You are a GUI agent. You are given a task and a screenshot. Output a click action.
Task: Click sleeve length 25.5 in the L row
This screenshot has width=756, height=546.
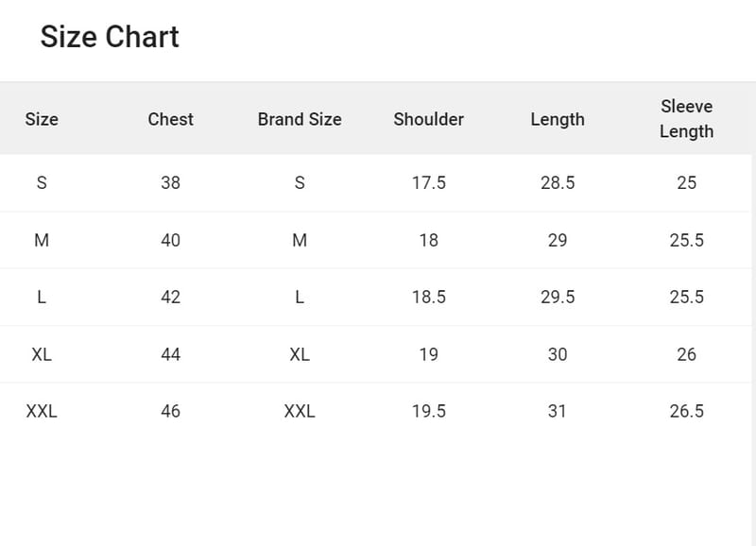686,297
